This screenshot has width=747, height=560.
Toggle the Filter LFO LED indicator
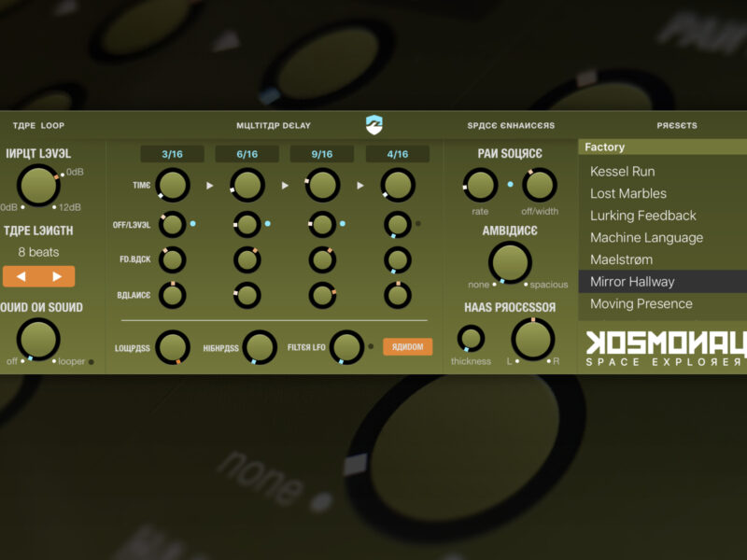pos(371,347)
